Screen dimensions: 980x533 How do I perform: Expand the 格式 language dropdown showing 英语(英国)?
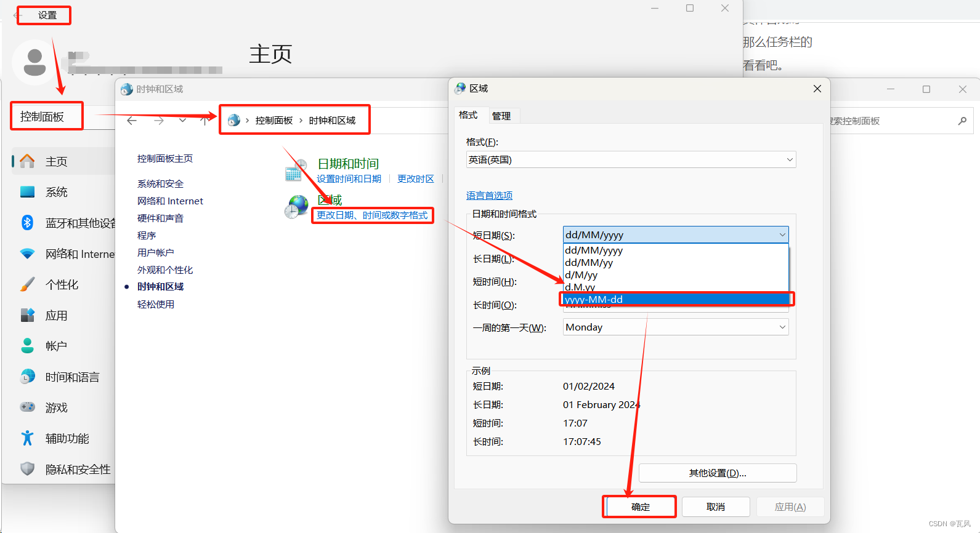tap(631, 160)
